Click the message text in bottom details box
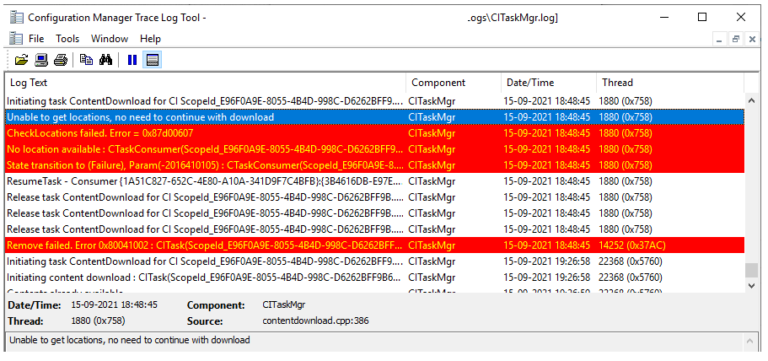 point(130,339)
